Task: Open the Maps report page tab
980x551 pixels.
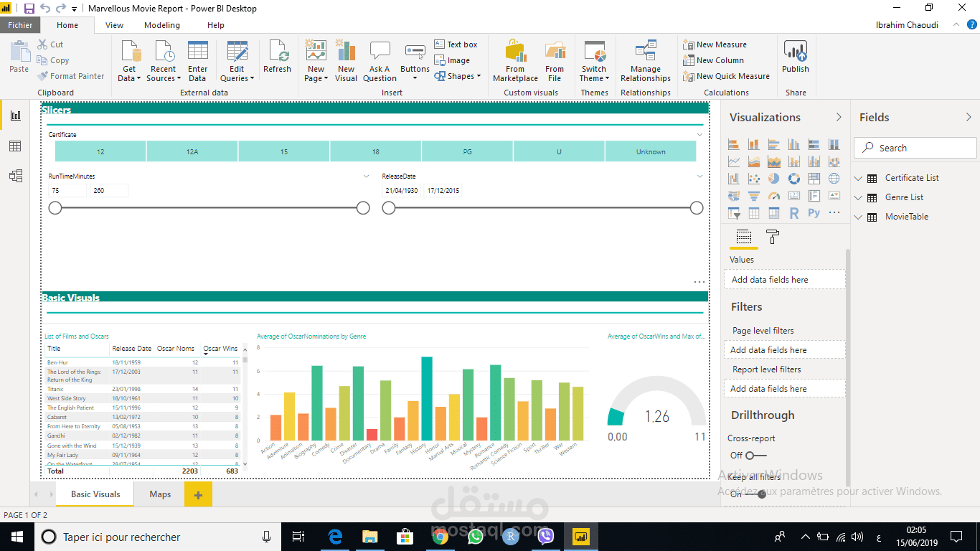Action: coord(160,494)
